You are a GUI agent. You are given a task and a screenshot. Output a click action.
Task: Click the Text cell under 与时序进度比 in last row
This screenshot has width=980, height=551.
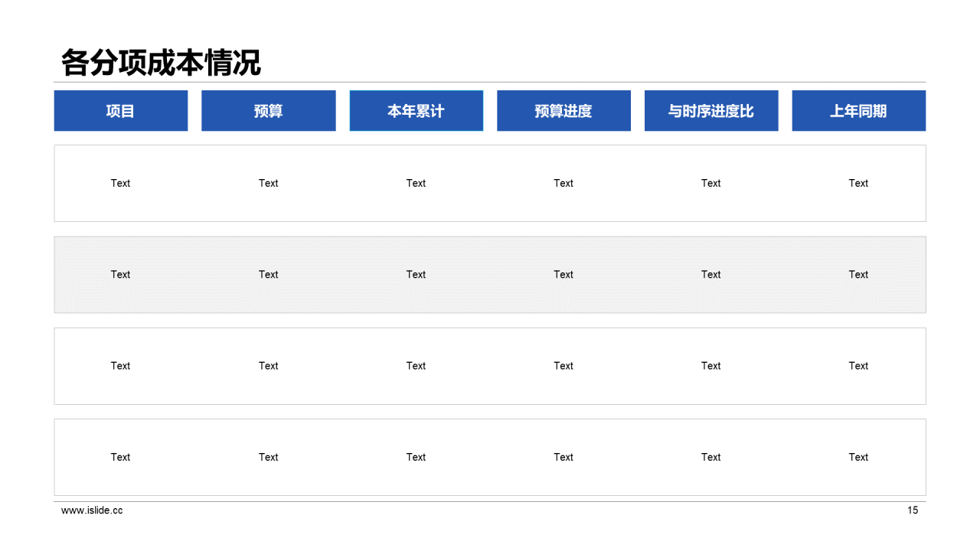pos(710,457)
